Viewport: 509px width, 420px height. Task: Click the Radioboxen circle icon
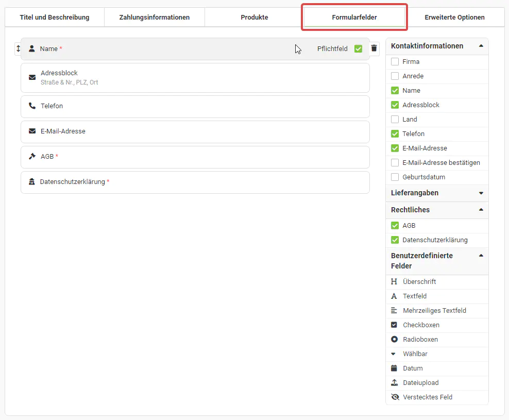click(x=394, y=340)
